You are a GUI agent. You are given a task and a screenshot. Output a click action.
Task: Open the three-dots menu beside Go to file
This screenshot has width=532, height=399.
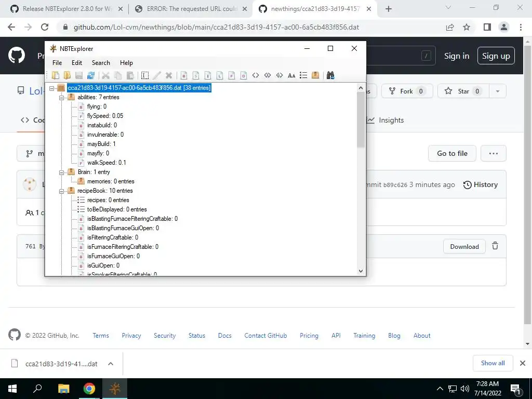coord(494,153)
